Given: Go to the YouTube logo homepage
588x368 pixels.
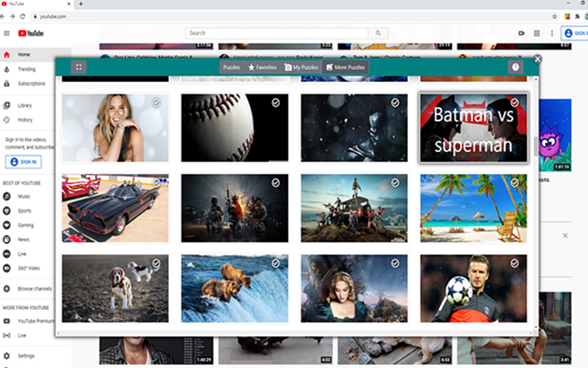Looking at the screenshot, I should (x=31, y=33).
